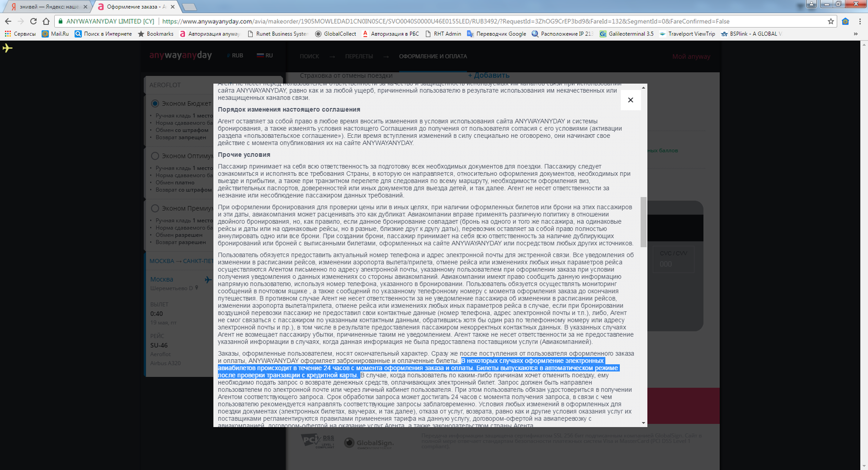Image resolution: width=868 pixels, height=470 pixels.
Task: Click the popup scrollbar thumb
Action: pos(643,221)
